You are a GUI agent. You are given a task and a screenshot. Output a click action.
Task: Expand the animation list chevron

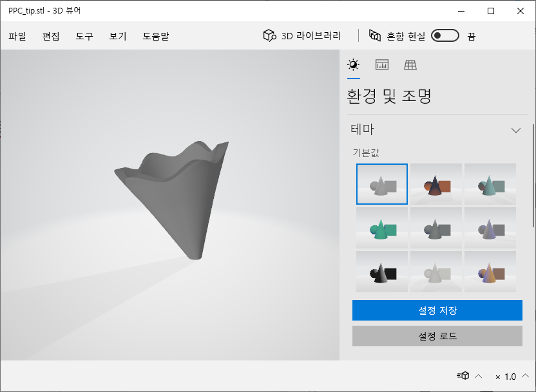tap(479, 376)
